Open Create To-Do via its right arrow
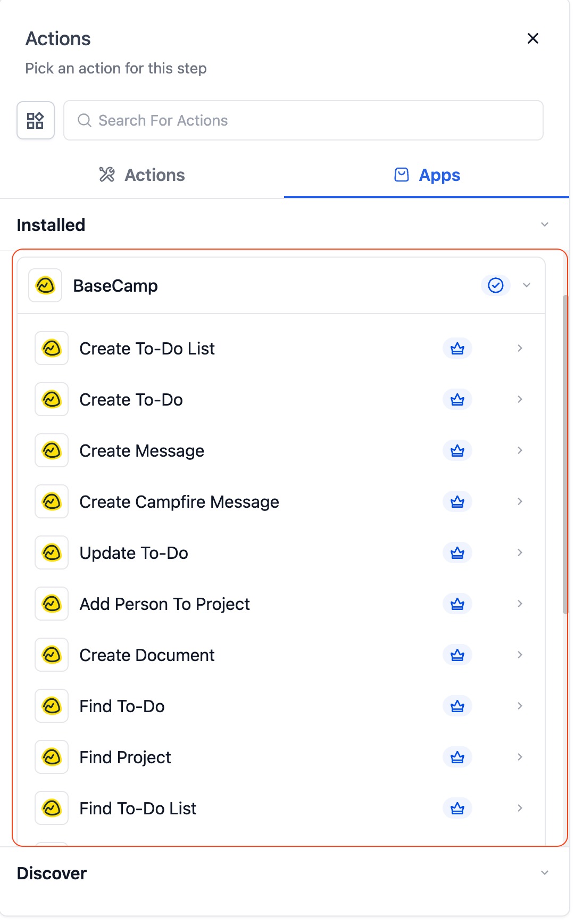Image resolution: width=583 pixels, height=924 pixels. click(x=520, y=399)
